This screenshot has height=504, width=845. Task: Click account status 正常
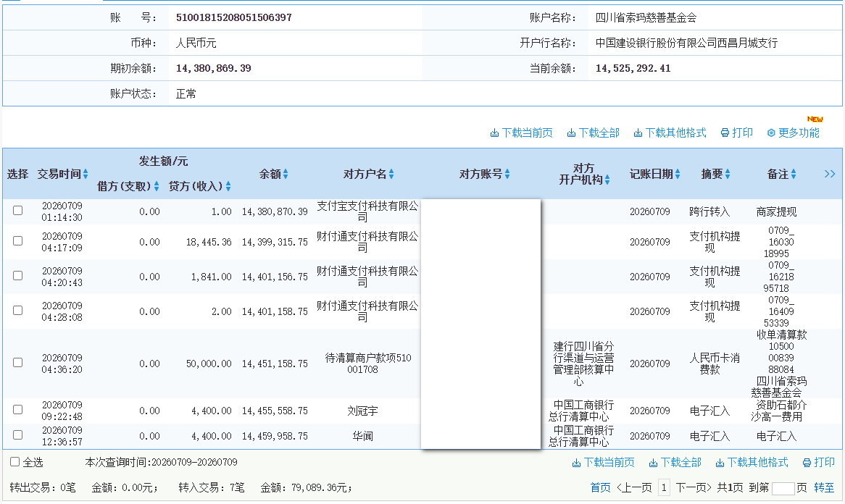tap(186, 93)
